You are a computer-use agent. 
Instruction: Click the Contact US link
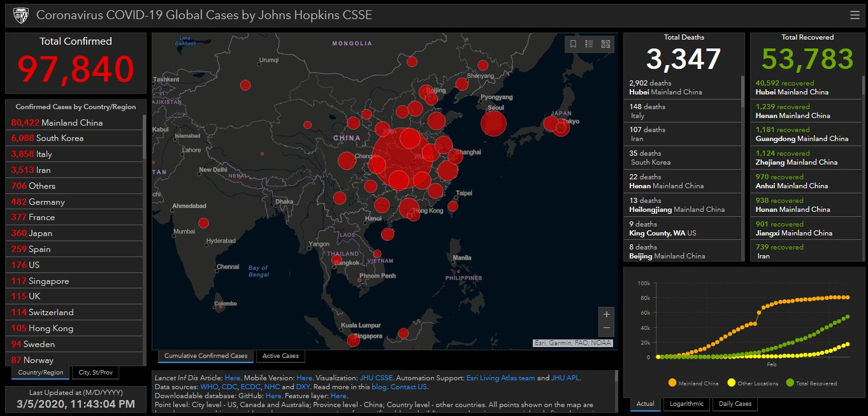click(x=409, y=387)
